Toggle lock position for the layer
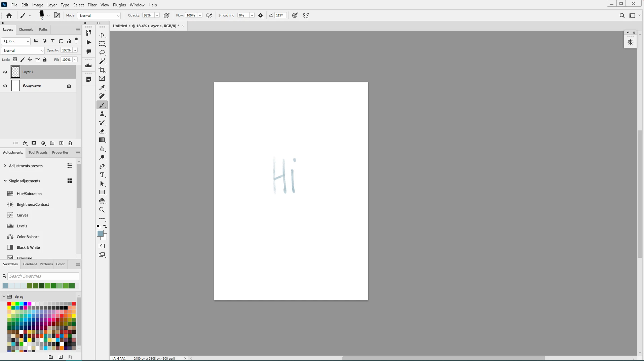 click(30, 60)
